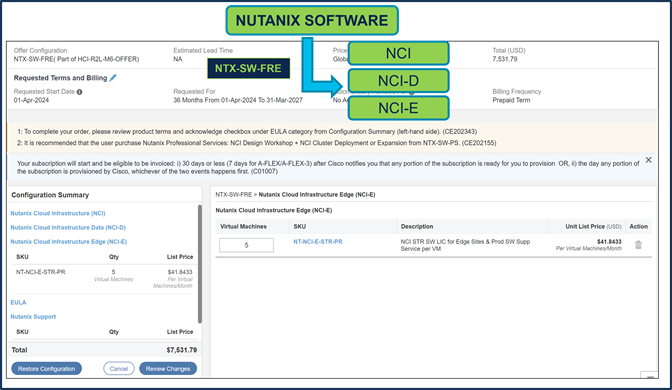This screenshot has width=672, height=390.
Task: Click the Total $7,531.79 amount
Action: coord(182,350)
